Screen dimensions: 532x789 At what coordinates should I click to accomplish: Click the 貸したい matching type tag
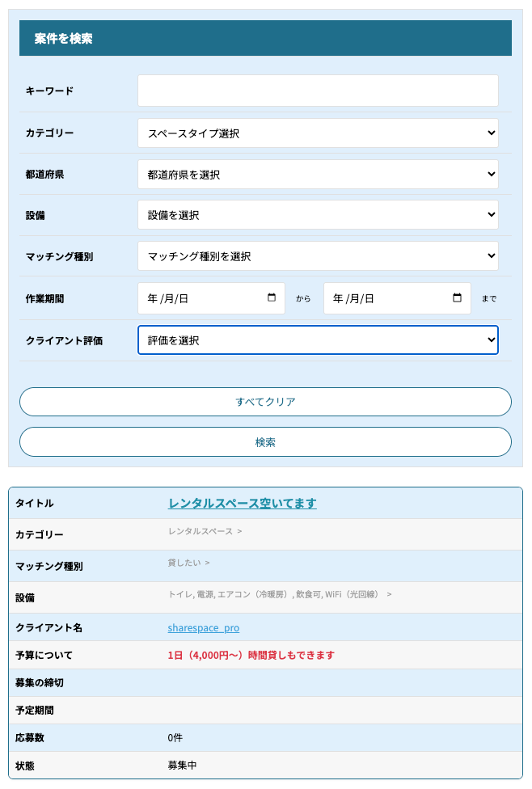coord(184,563)
